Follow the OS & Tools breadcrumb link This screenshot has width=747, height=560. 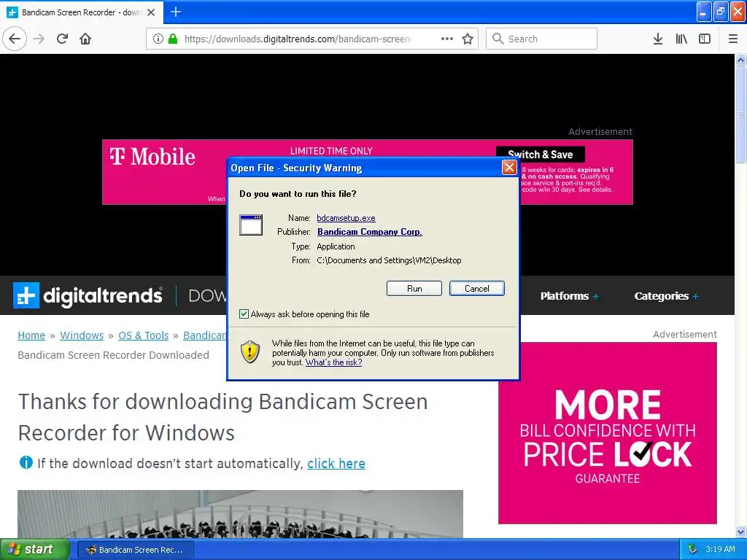[144, 335]
